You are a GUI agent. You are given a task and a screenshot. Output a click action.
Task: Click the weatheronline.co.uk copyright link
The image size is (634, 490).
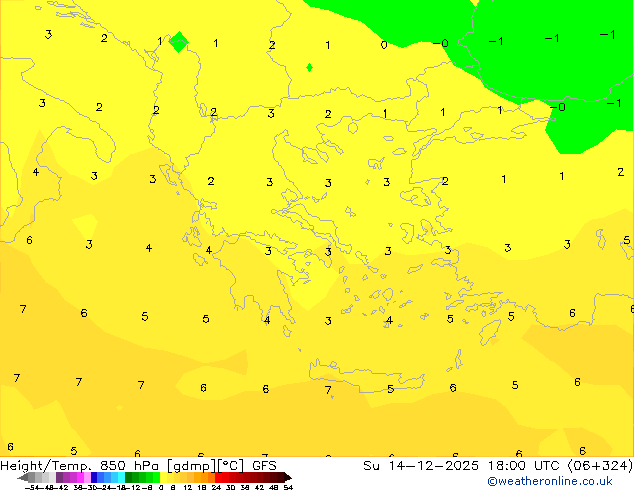click(550, 481)
